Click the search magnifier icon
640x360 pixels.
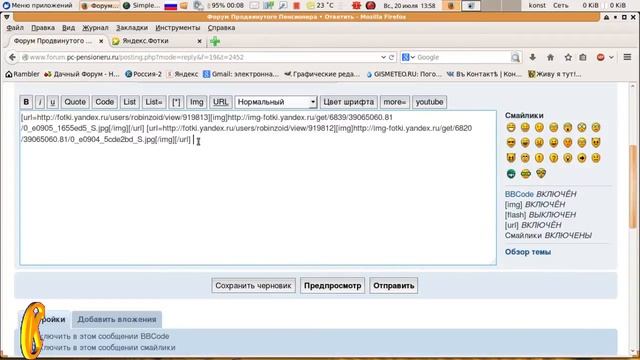click(516, 58)
